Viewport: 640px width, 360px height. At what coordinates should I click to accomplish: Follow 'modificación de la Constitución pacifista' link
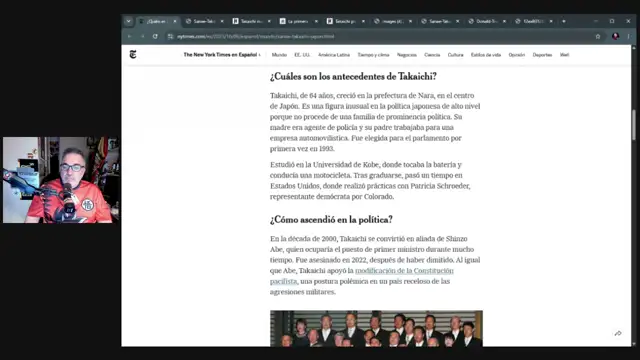(404, 271)
